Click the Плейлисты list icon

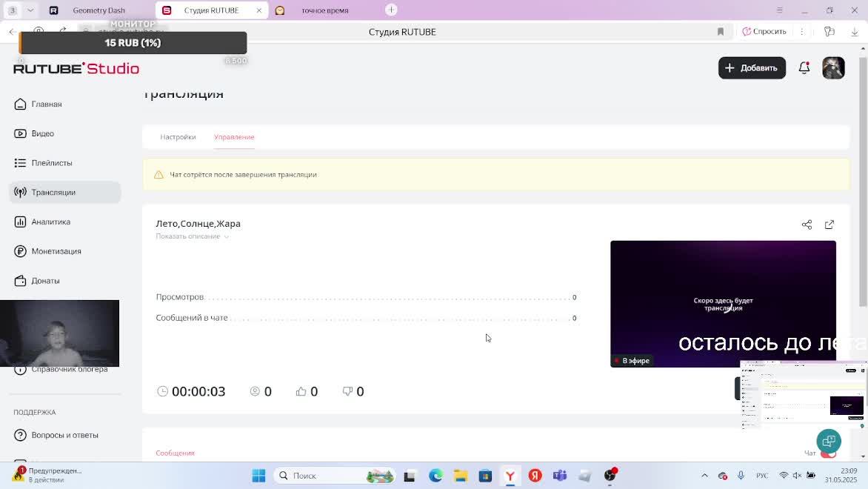coord(21,163)
